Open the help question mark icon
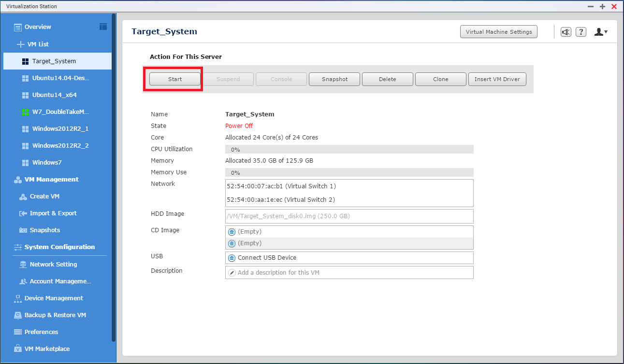 coord(581,32)
